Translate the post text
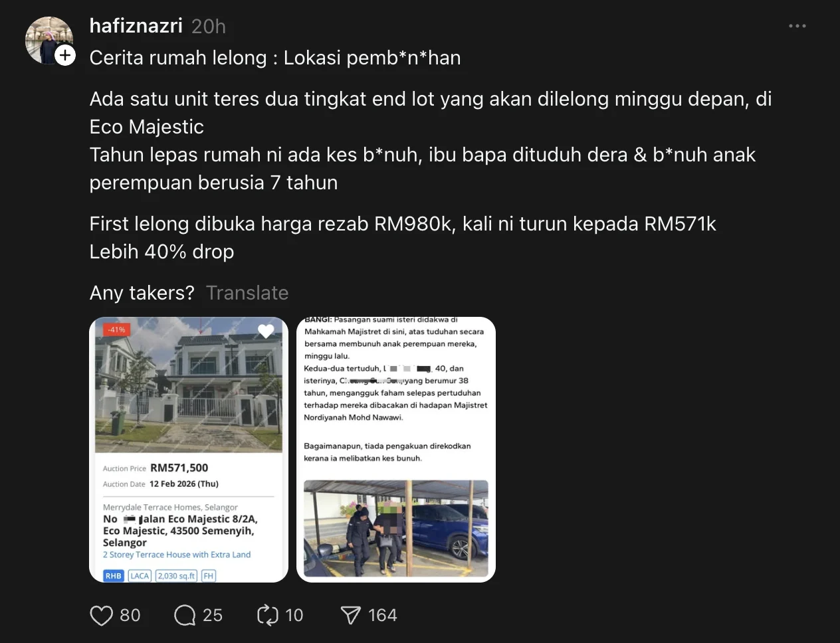 click(247, 293)
